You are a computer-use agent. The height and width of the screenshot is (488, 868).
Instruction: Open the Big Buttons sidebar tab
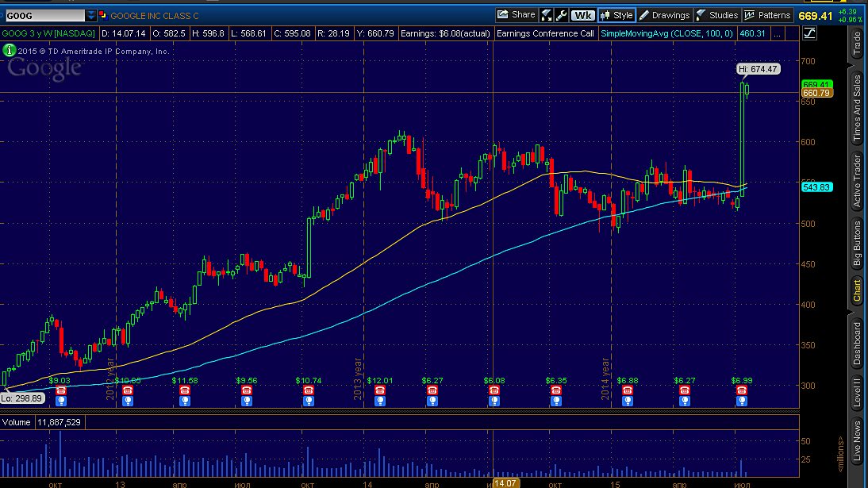(857, 243)
